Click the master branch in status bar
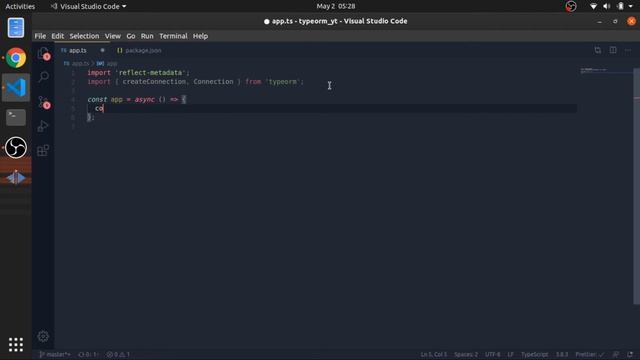Viewport: 640px width, 360px height. [54, 354]
